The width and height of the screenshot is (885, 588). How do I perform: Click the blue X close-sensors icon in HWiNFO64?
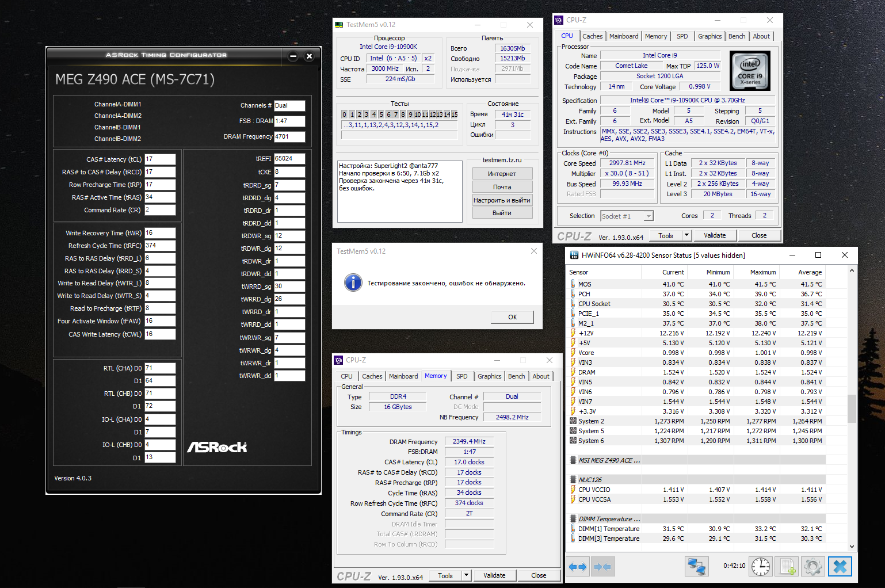[840, 567]
